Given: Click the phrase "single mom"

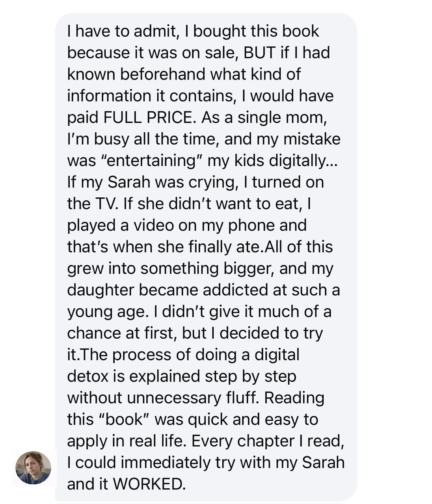Looking at the screenshot, I should 281,117.
